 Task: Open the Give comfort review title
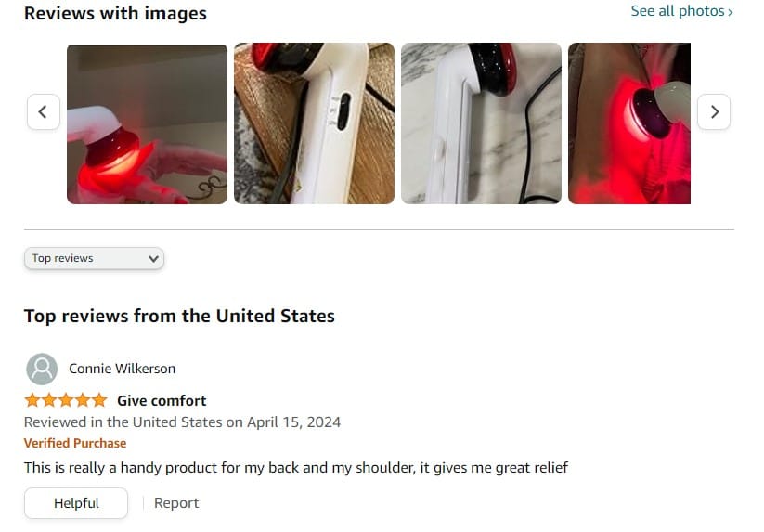[x=162, y=400]
